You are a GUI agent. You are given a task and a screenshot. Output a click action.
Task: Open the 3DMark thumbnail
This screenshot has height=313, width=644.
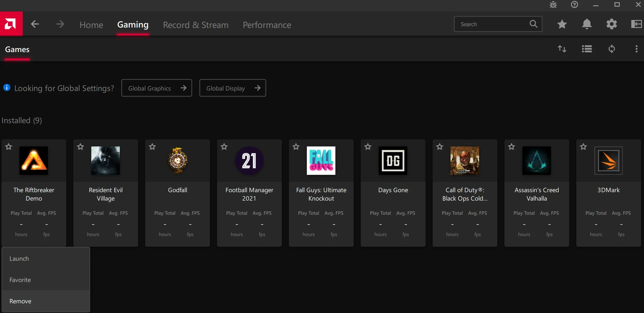pos(609,161)
